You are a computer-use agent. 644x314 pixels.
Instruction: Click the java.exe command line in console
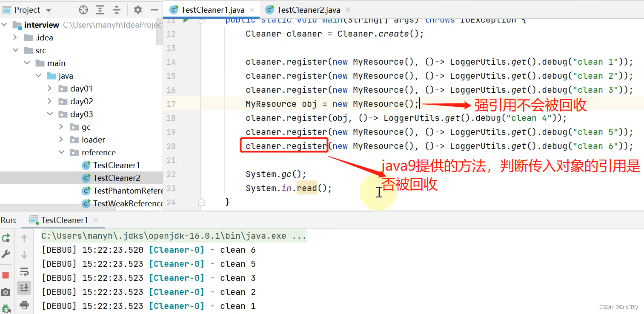174,236
